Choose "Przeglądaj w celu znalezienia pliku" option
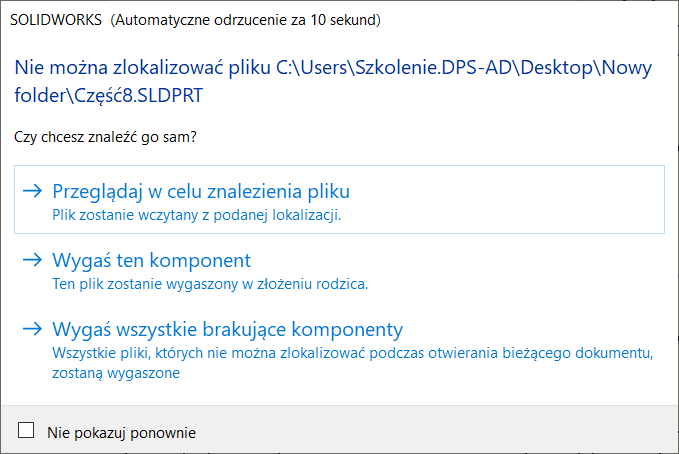Viewport: 679px width, 454px height. [x=201, y=191]
